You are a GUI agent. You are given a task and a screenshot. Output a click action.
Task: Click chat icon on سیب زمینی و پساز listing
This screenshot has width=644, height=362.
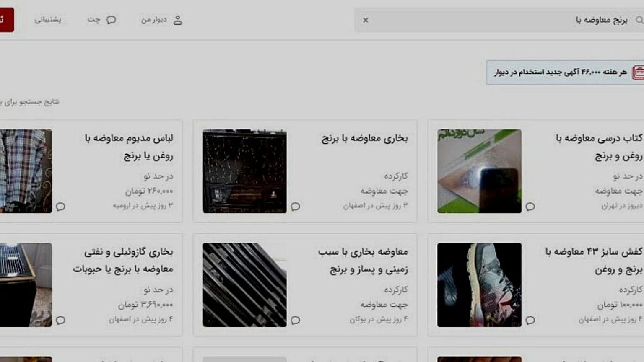[295, 320]
